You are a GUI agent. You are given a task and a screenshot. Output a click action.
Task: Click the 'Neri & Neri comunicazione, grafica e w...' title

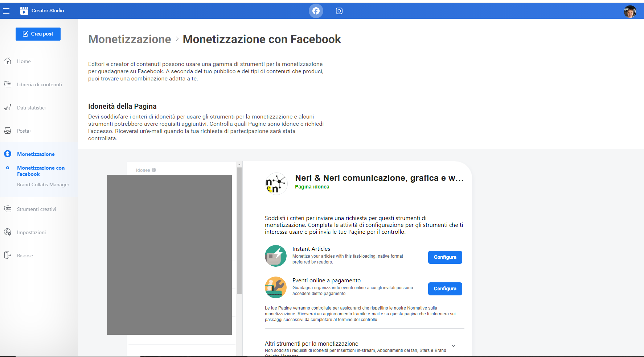(x=380, y=178)
